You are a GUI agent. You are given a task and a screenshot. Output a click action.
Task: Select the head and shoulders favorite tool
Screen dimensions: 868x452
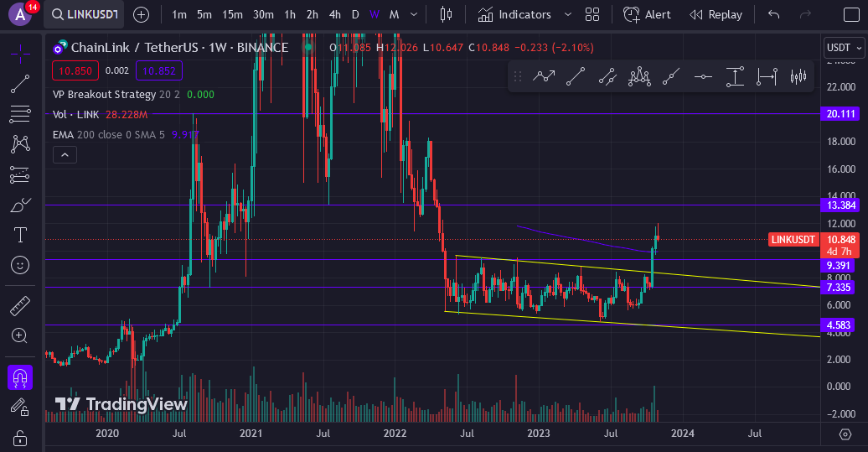639,76
